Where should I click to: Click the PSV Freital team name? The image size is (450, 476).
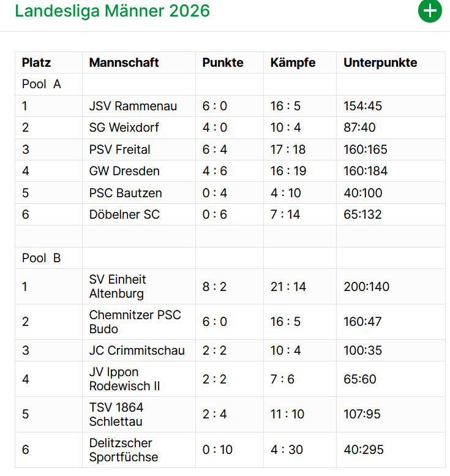120,149
